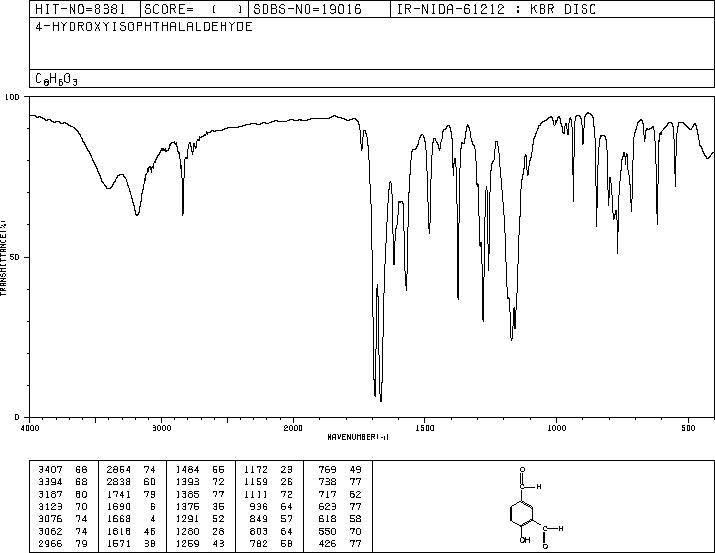Click the 3187 peak entry
715x553 pixels.
coord(63,494)
